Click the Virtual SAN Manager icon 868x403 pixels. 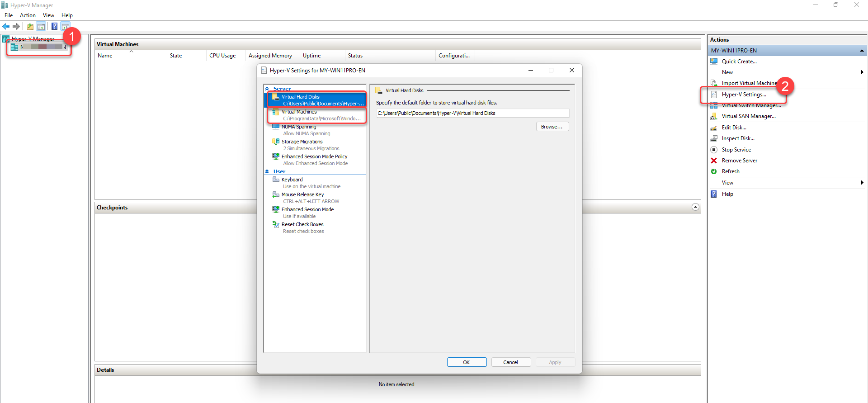pos(714,116)
